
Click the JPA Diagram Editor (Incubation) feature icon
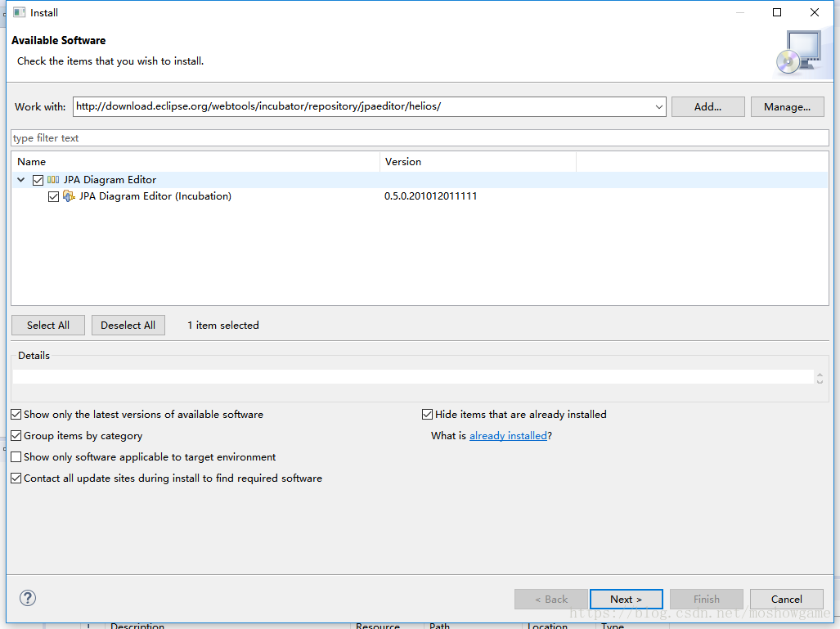69,196
